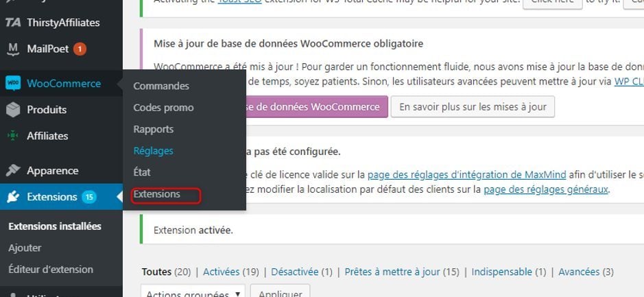
Task: Click the Mise à jour WooCommerce obligatoire heading
Action: pyautogui.click(x=288, y=43)
